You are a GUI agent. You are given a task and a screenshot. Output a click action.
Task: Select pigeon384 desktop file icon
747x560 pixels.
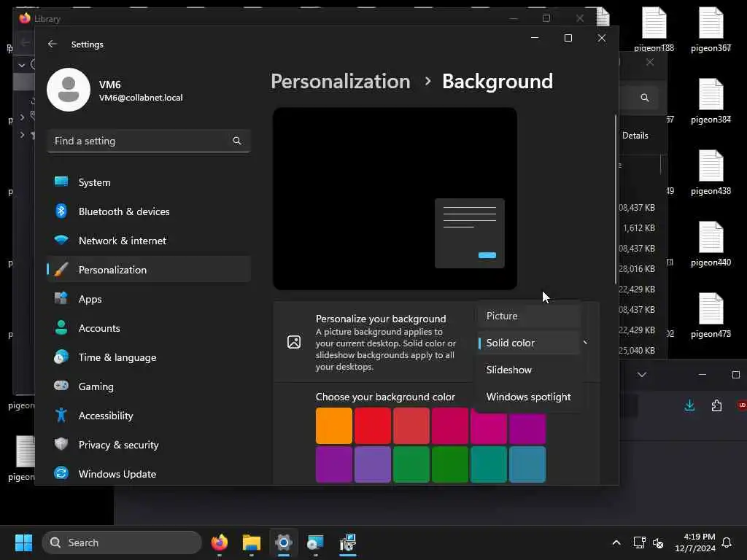[x=711, y=101]
